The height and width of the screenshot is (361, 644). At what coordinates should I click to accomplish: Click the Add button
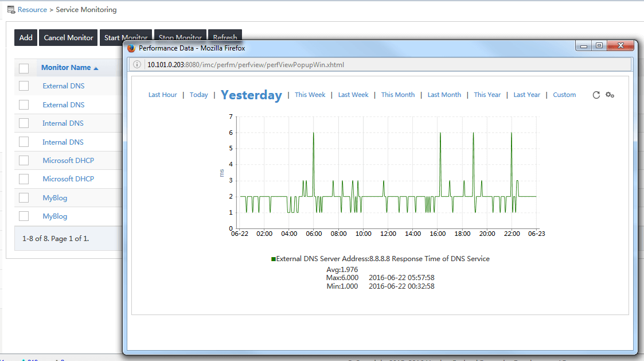coord(25,37)
